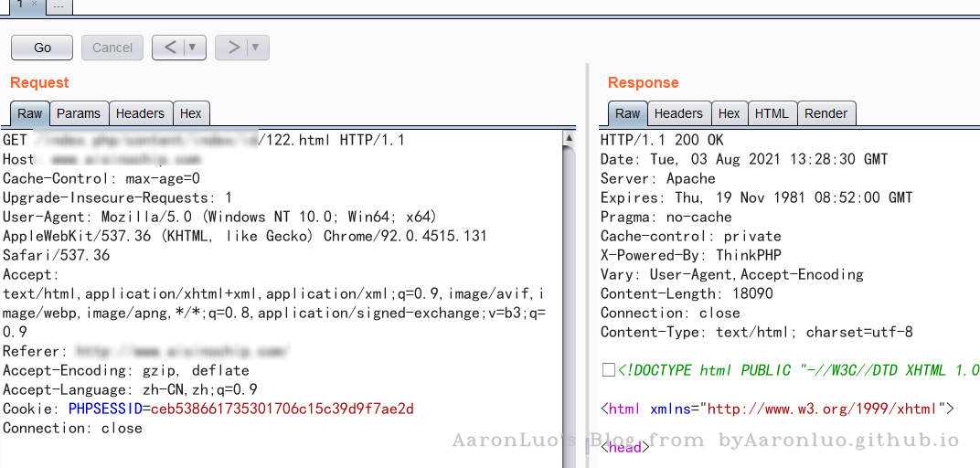View the Render tab in Response
Screen dimensions: 980x468
point(826,113)
